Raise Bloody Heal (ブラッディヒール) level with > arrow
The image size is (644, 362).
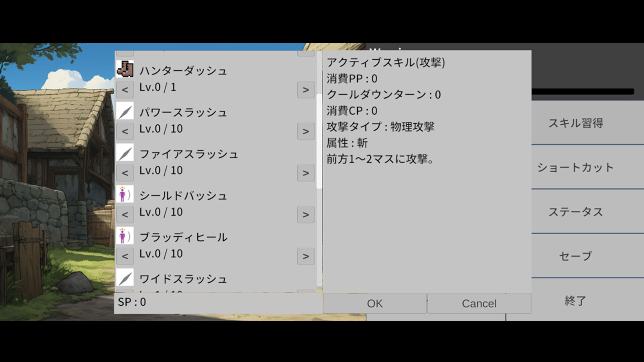click(x=306, y=256)
